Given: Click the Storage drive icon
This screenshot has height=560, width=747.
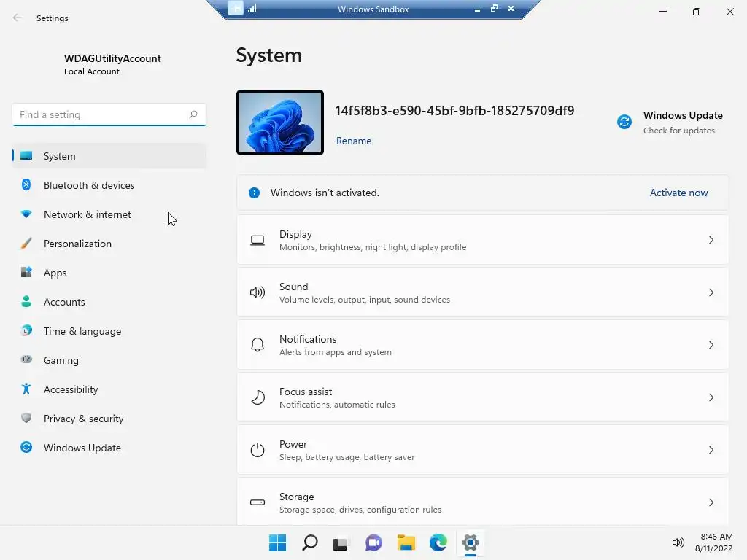Looking at the screenshot, I should click(258, 502).
